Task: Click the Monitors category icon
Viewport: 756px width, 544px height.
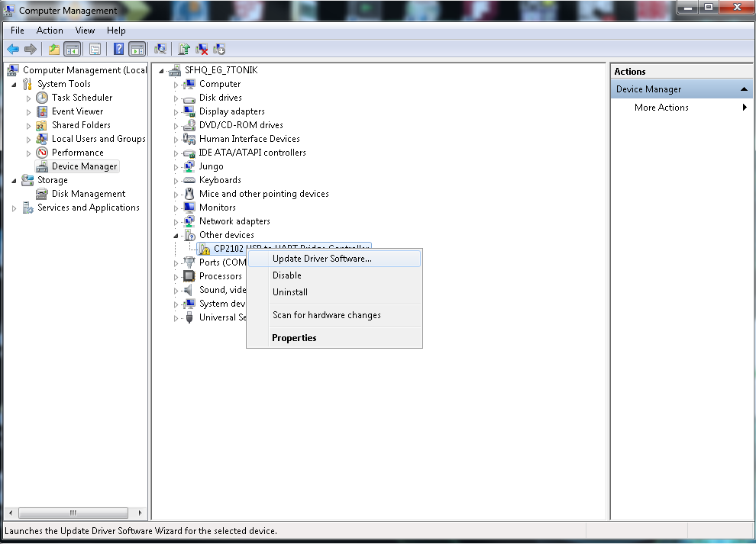Action: pyautogui.click(x=189, y=208)
